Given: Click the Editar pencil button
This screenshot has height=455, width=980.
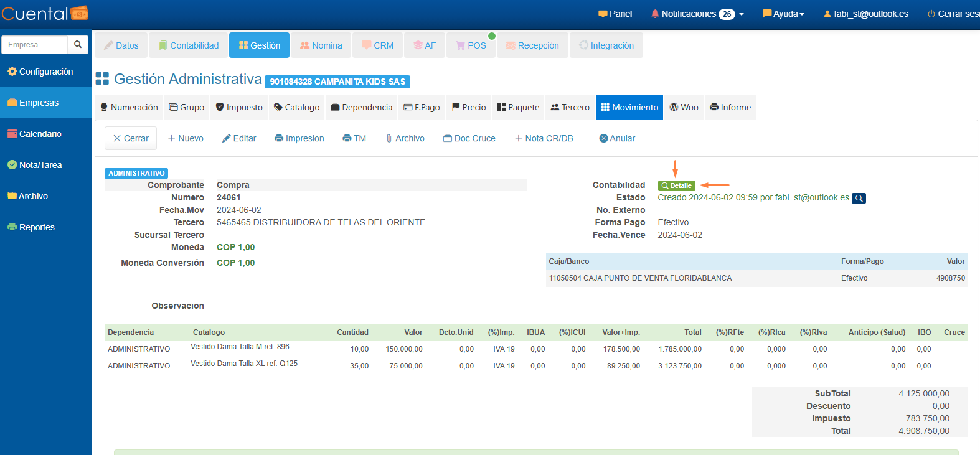Looking at the screenshot, I should point(239,138).
